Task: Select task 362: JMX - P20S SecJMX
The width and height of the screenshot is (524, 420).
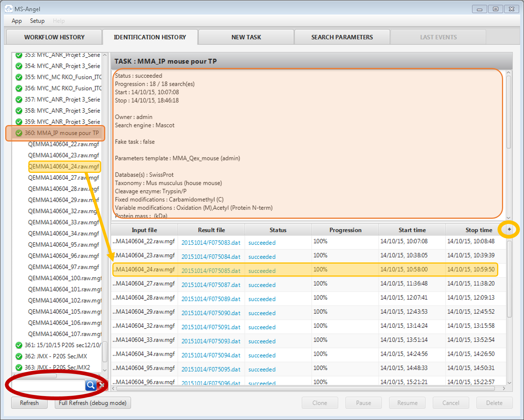Action: (56, 356)
